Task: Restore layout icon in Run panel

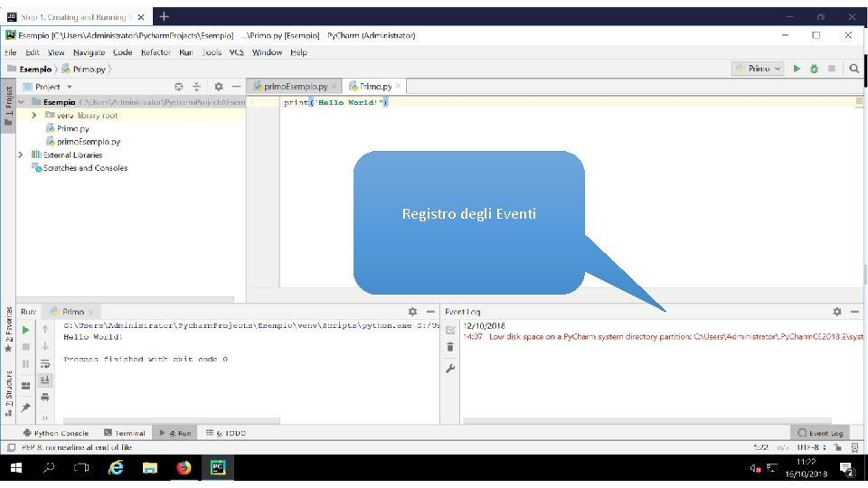Action: (x=25, y=386)
